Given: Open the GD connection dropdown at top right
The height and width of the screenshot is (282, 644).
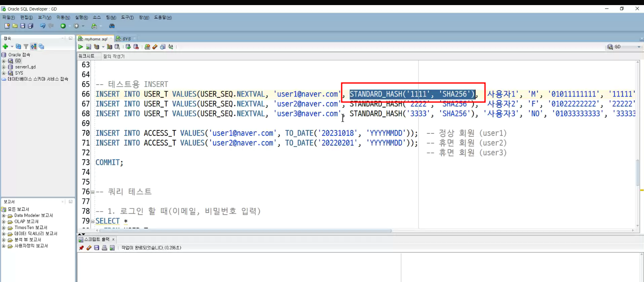Looking at the screenshot, I should point(624,47).
